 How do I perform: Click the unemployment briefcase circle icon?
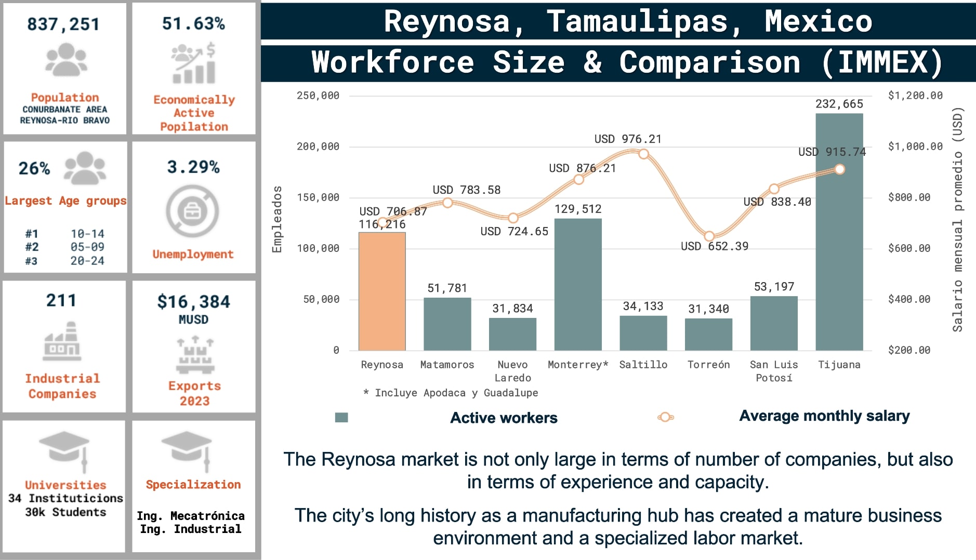[x=193, y=211]
